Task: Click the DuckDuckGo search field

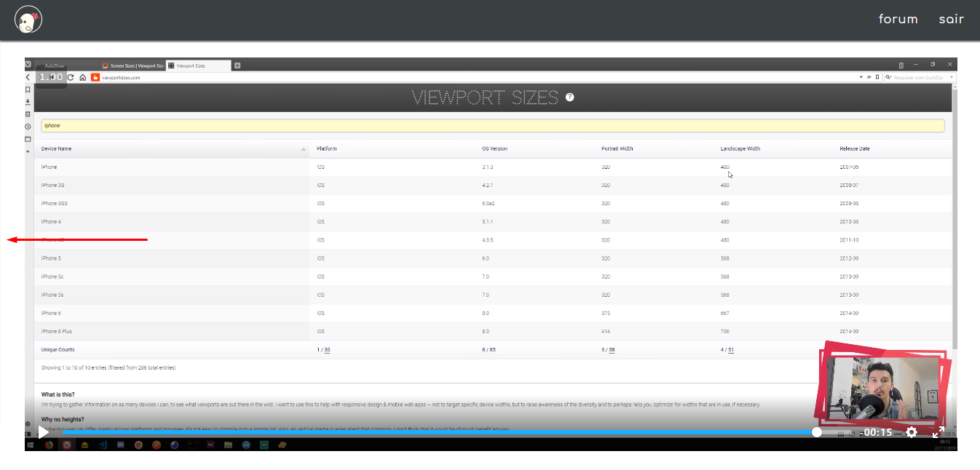Action: [x=920, y=77]
